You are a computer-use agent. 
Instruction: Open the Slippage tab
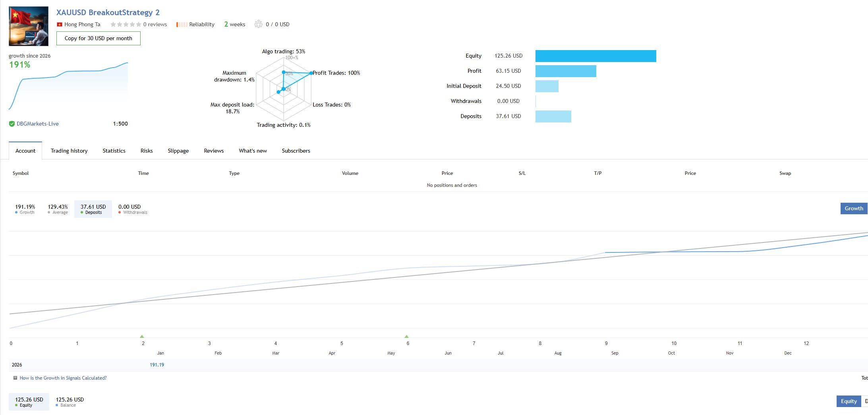tap(178, 151)
